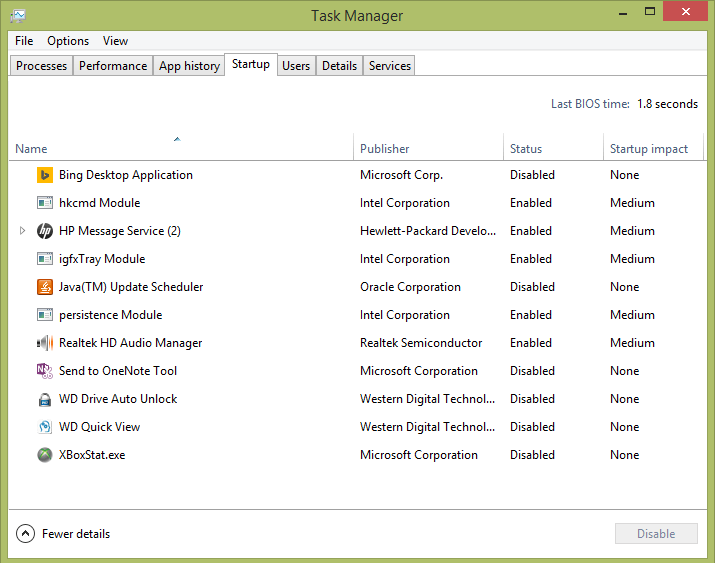Viewport: 715px width, 563px height.
Task: Sort by Status column header
Action: click(526, 149)
